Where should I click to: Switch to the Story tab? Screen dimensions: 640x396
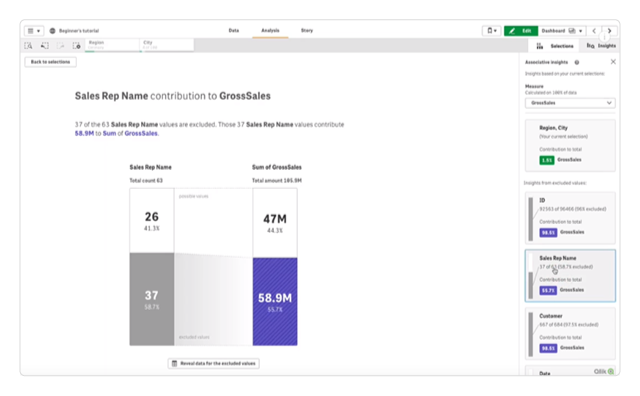coord(307,31)
